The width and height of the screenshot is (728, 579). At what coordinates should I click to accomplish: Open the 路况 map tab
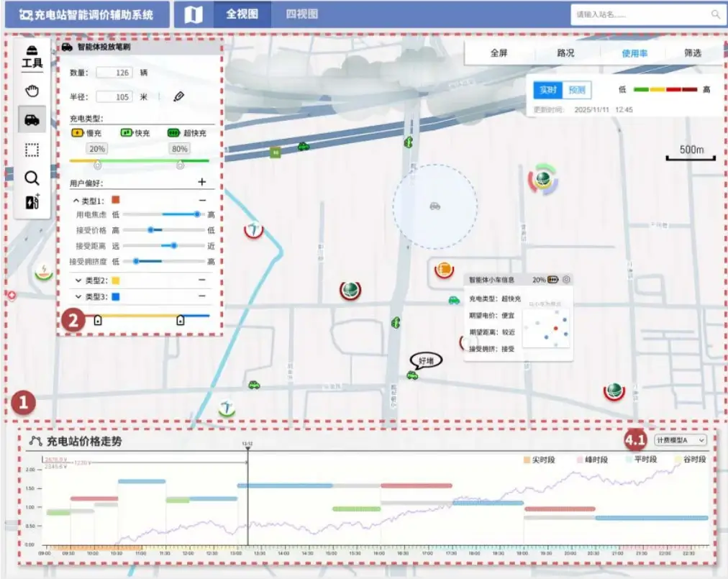pyautogui.click(x=565, y=53)
